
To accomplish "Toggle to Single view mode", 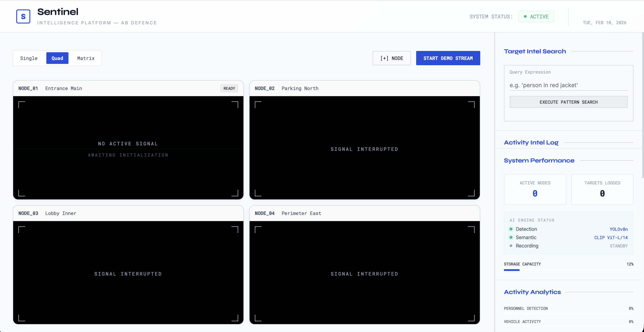I will point(29,58).
